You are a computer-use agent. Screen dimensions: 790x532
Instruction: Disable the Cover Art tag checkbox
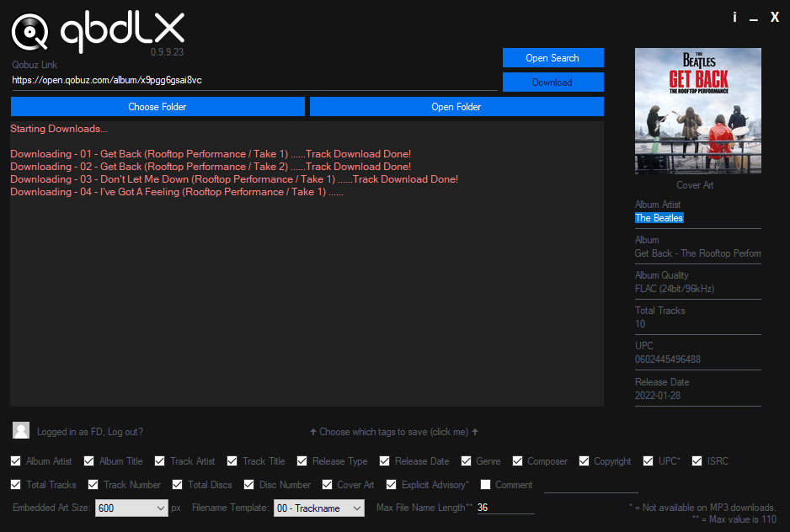[x=327, y=485]
